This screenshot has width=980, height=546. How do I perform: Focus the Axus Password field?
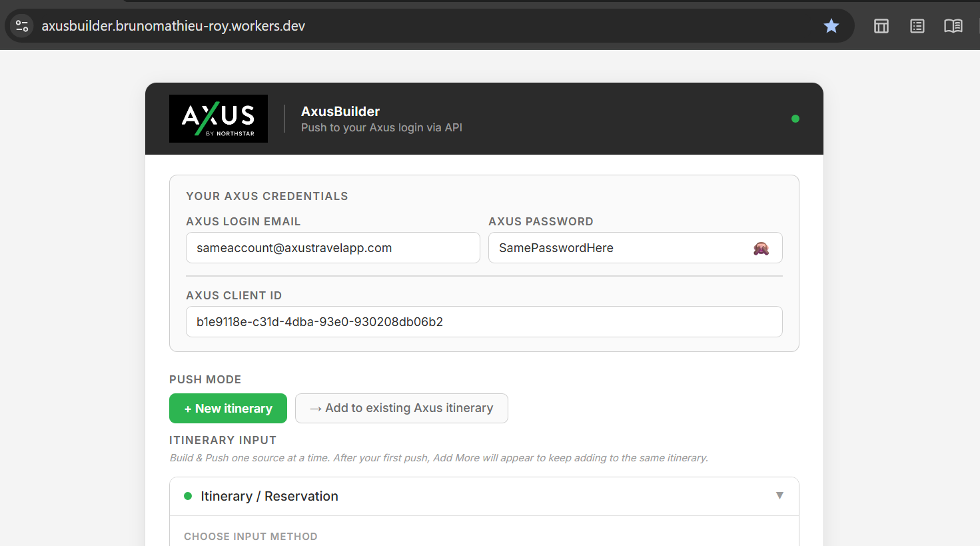click(636, 248)
